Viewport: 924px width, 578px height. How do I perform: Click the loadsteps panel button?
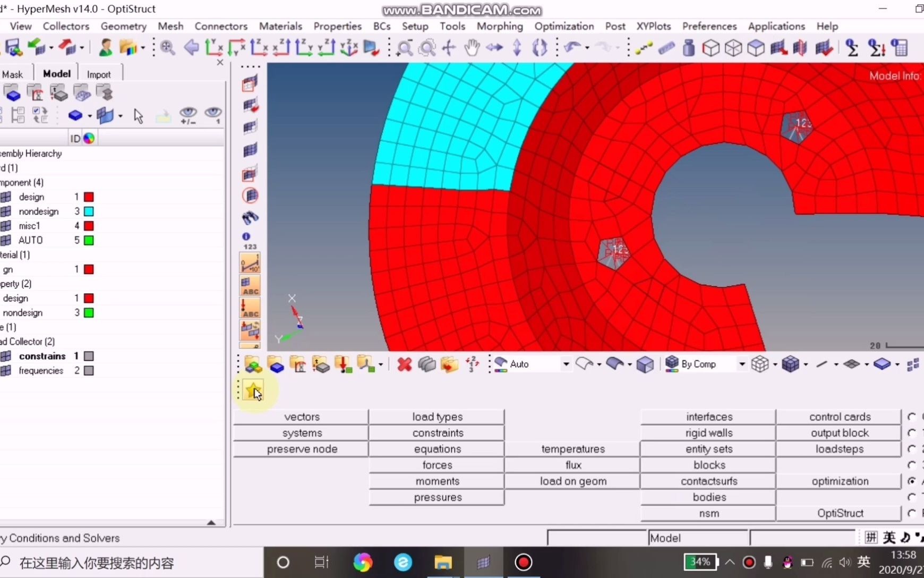pos(839,449)
